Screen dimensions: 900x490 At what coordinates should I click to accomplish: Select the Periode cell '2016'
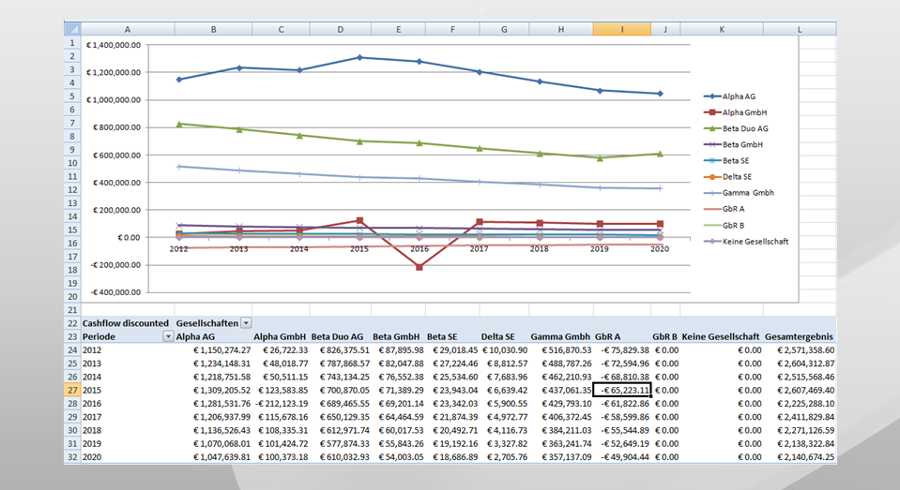point(127,403)
